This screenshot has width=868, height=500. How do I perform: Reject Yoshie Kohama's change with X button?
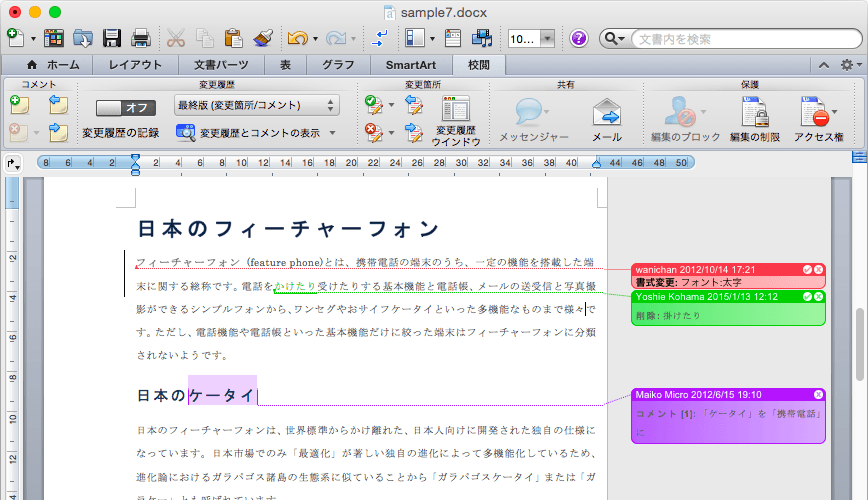(819, 297)
